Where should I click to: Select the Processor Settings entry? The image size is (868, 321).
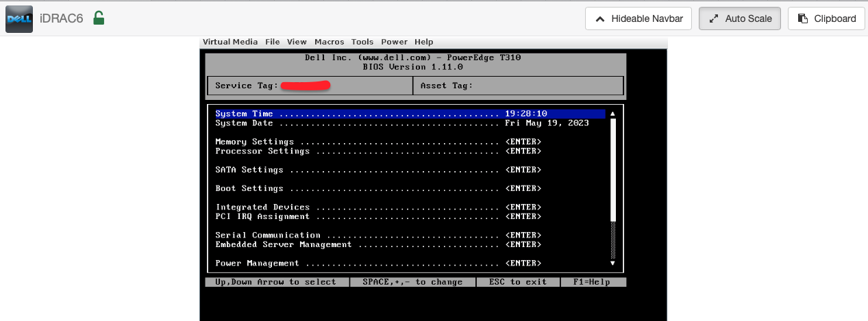click(x=378, y=151)
